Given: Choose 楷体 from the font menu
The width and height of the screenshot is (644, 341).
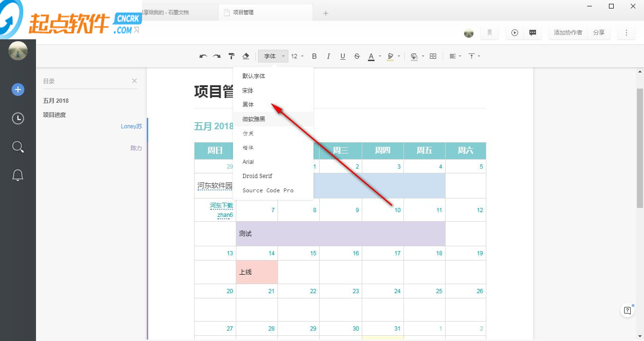Looking at the screenshot, I should pos(273,148).
